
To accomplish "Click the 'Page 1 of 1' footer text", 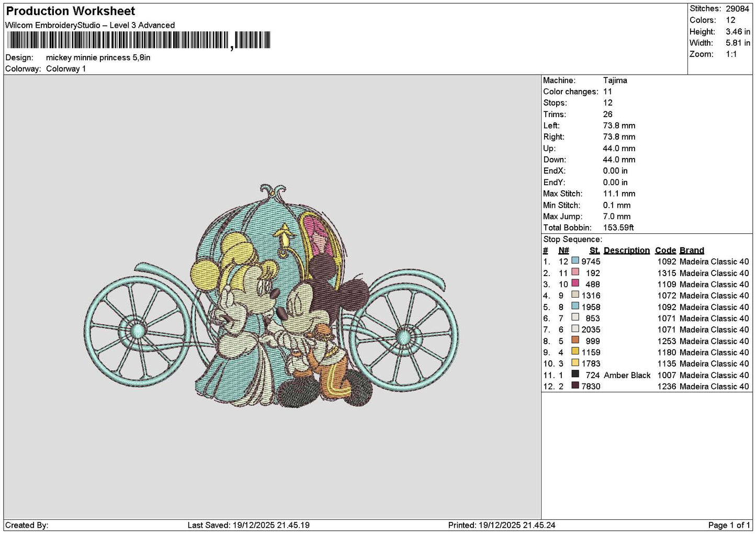I will [x=729, y=525].
